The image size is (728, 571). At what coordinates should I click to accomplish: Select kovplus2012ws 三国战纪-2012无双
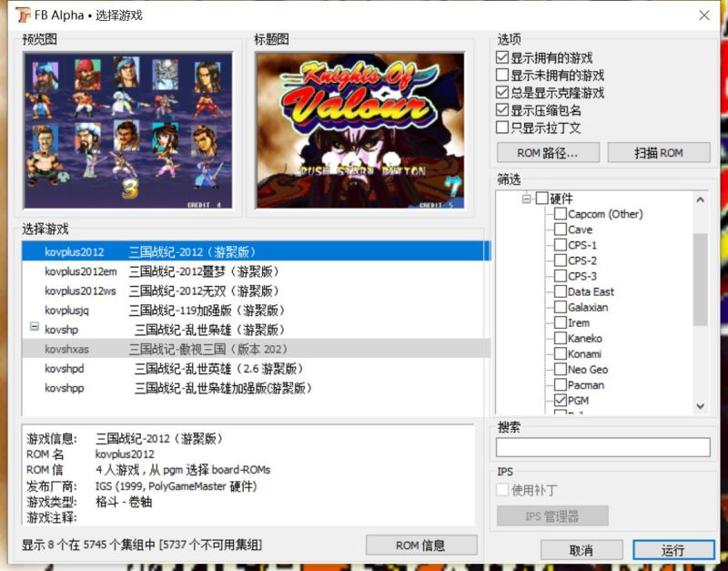255,291
